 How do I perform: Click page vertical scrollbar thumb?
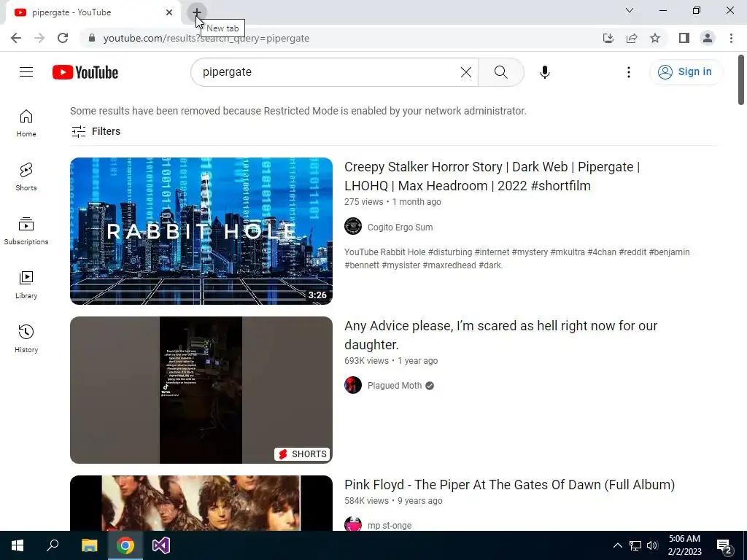(741, 79)
